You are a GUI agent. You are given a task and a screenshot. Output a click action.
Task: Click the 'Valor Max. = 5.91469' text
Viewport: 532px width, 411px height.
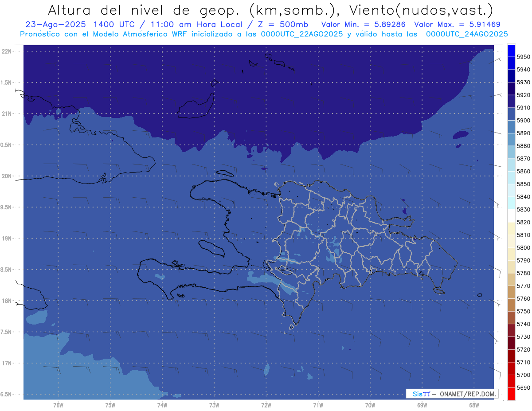[x=458, y=24]
